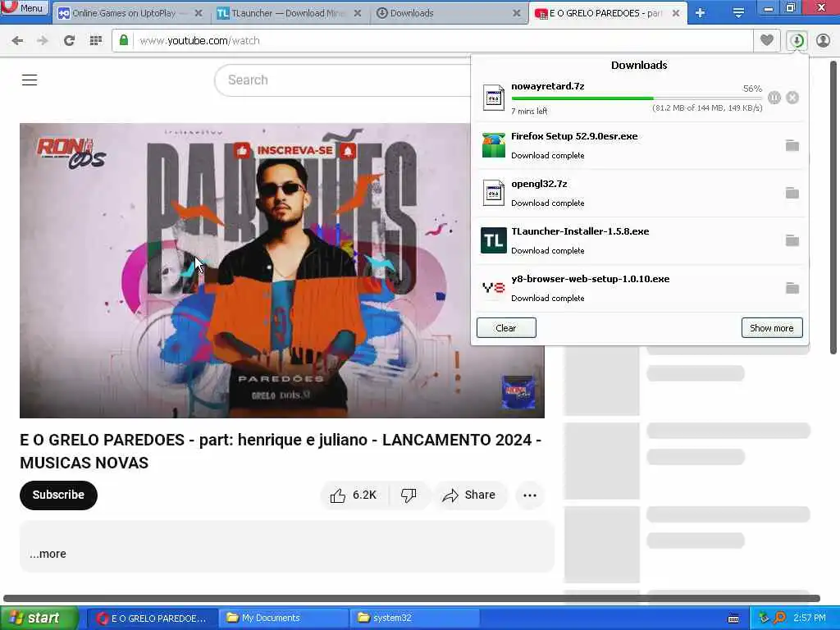The image size is (840, 630).
Task: Open the Windows start button
Action: (38, 618)
